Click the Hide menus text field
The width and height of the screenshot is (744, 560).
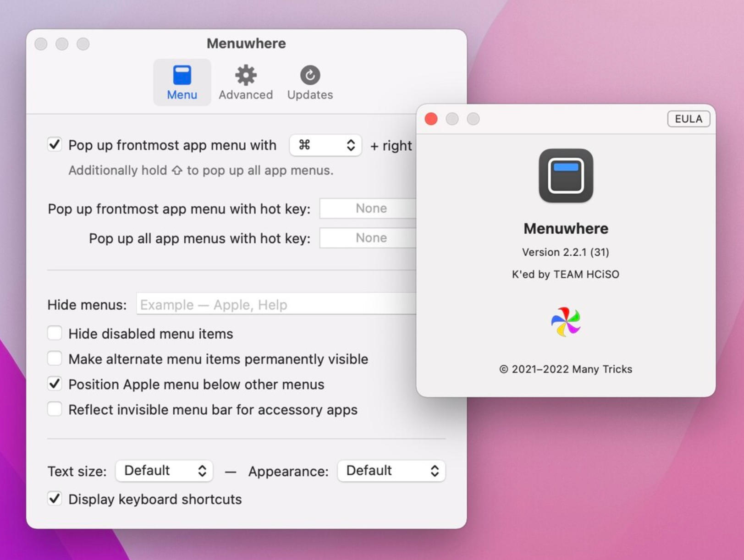pos(276,304)
